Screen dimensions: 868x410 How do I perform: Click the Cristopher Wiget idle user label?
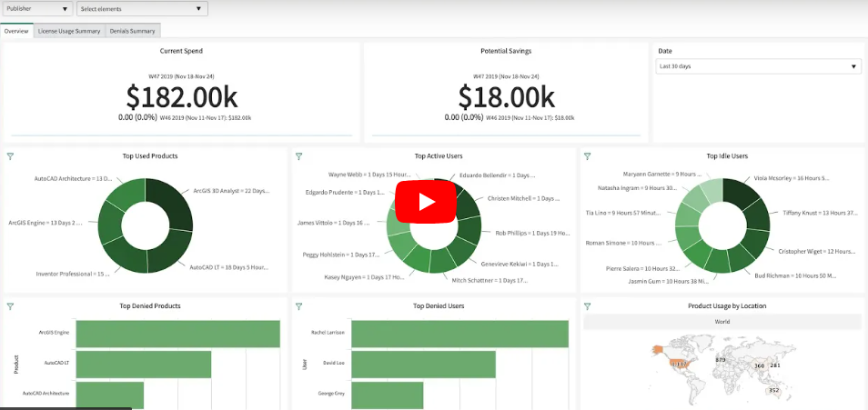point(816,251)
